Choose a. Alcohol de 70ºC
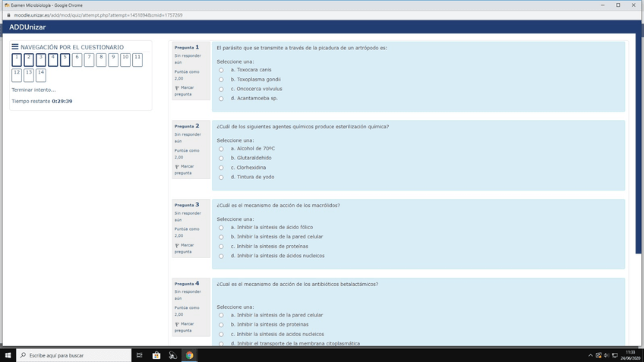This screenshot has width=644, height=362. [221, 149]
